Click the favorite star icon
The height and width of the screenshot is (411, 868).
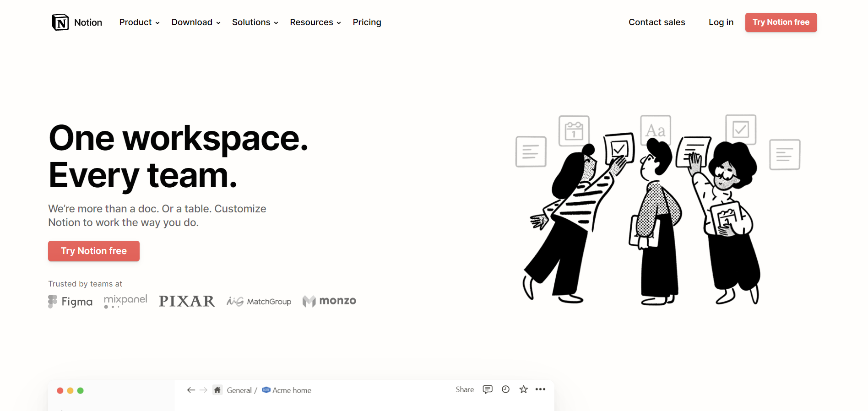[x=523, y=389]
